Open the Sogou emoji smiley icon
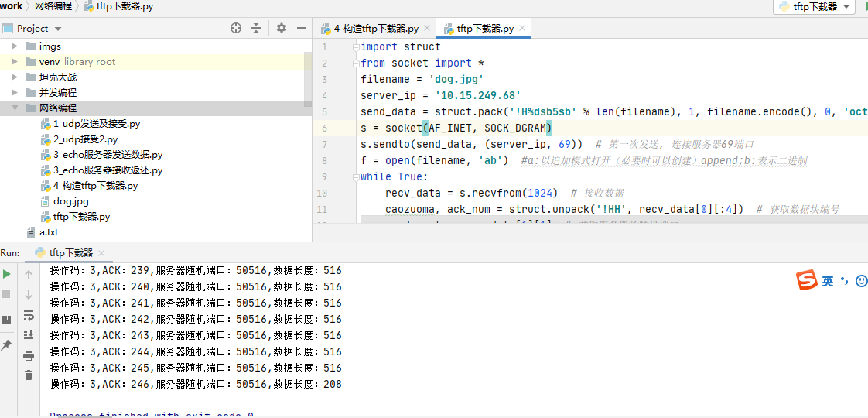 (x=861, y=281)
